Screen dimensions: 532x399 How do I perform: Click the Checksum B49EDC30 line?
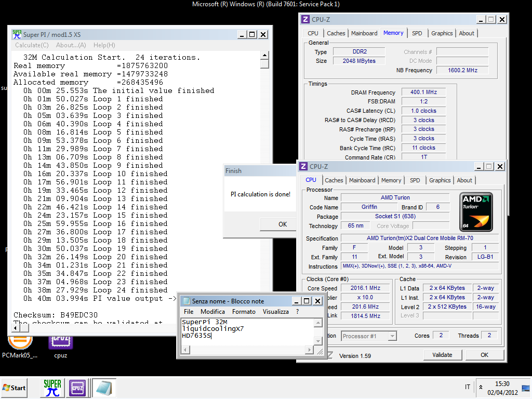56,315
